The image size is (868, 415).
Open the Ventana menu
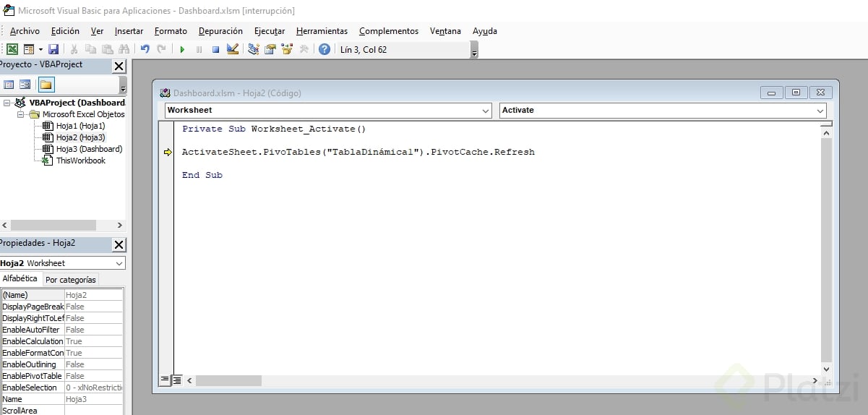(445, 31)
